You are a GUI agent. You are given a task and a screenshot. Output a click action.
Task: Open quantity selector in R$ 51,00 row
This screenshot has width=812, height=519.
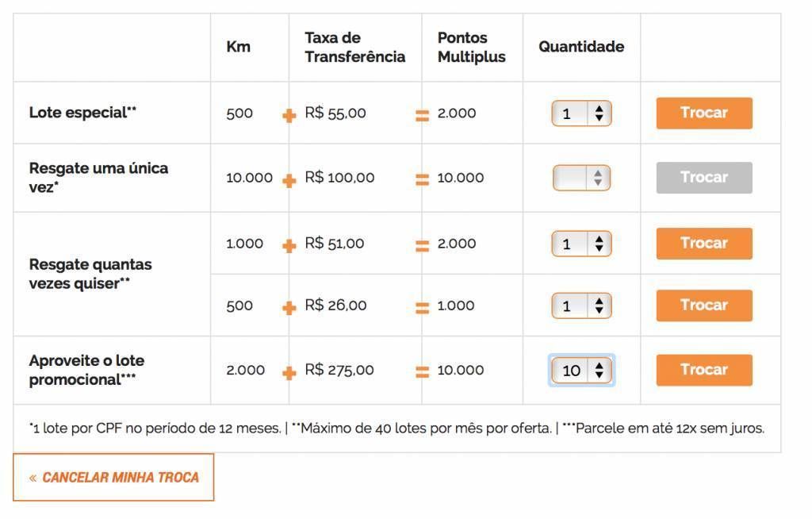pos(581,243)
